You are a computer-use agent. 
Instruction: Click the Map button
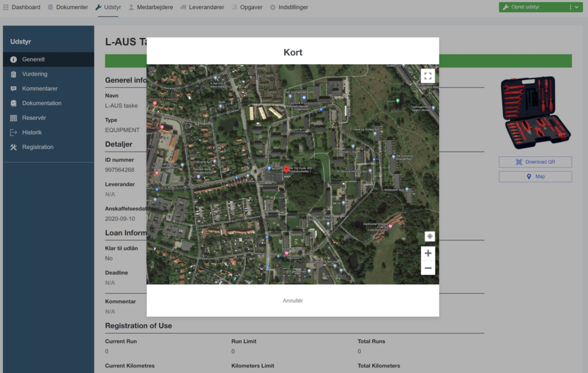point(535,177)
